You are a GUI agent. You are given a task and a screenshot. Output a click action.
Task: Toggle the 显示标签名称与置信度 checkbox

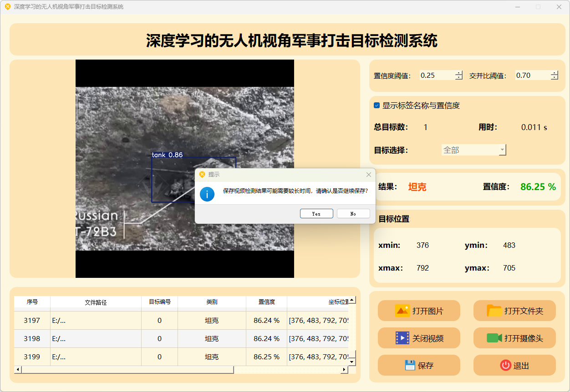coord(377,106)
